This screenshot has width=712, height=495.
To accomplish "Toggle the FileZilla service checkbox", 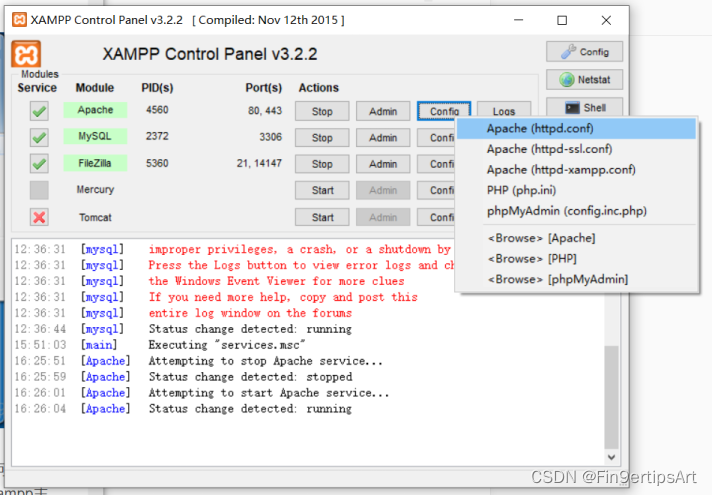I will (39, 163).
